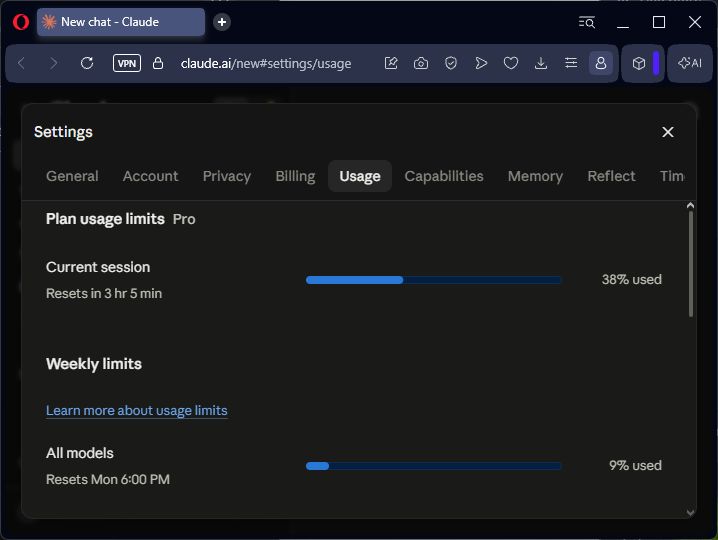Image resolution: width=718 pixels, height=540 pixels.
Task: Maximize the Opera window
Action: coord(658,22)
